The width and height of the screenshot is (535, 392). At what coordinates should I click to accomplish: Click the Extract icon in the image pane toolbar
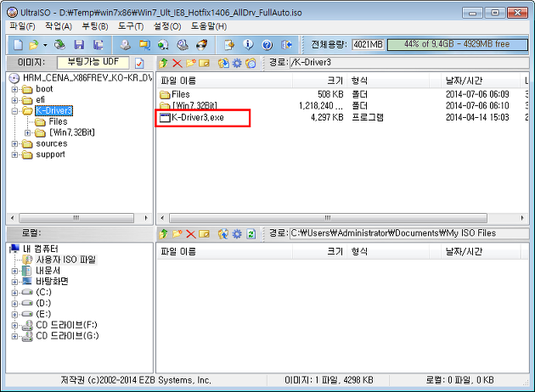(x=223, y=63)
